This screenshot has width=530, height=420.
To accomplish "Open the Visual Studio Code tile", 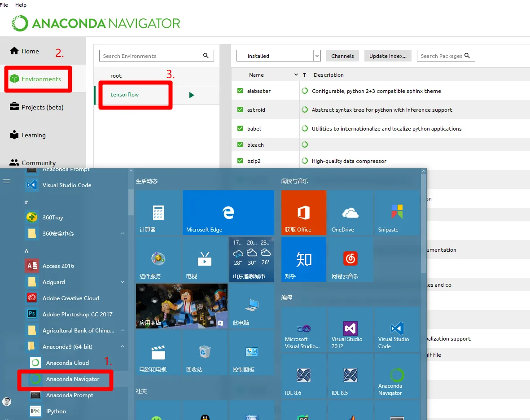I will pos(397,329).
